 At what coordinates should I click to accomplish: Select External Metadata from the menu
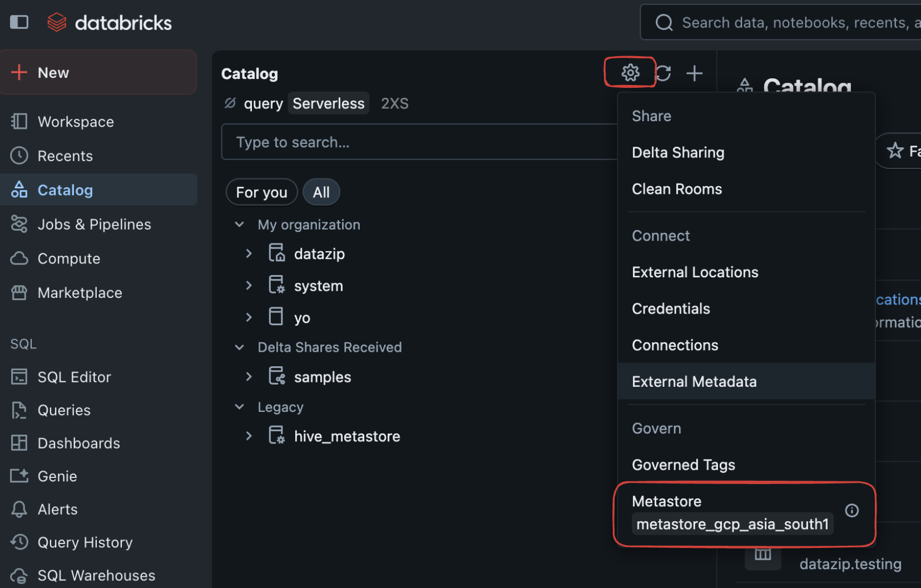(x=694, y=381)
